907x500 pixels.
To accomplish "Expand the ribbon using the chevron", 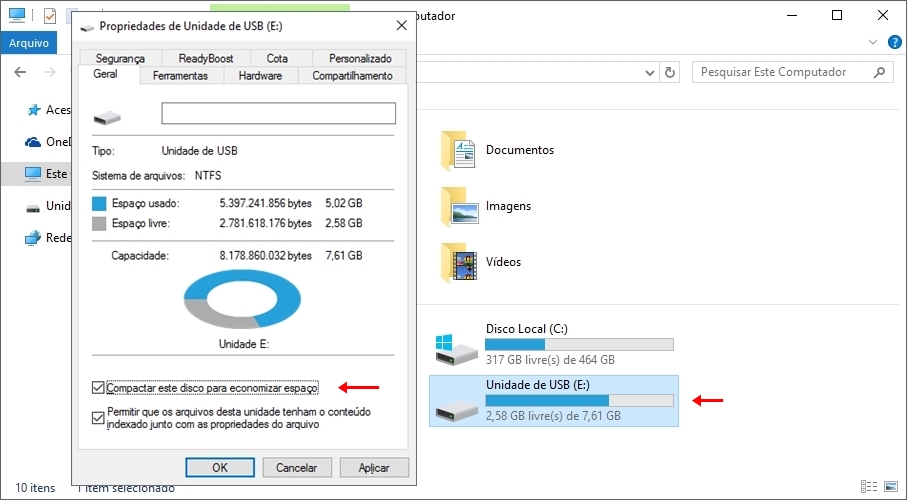I will coord(874,43).
